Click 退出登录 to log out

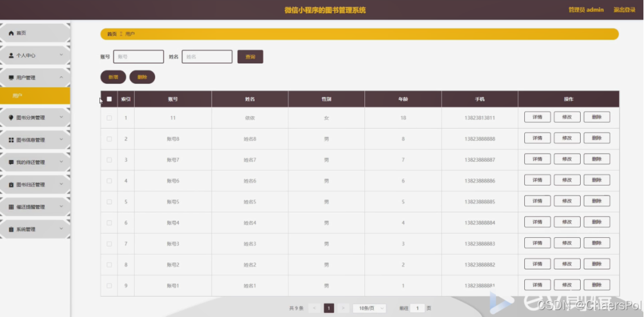(x=624, y=10)
